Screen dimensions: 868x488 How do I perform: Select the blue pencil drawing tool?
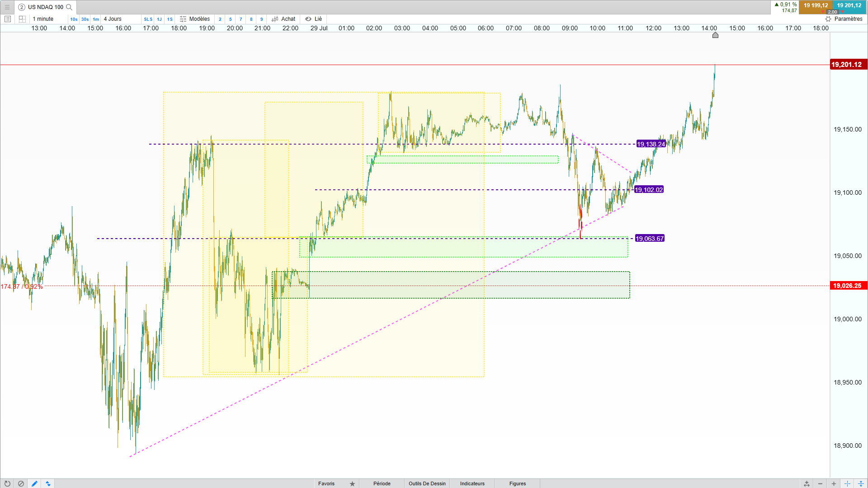click(34, 483)
